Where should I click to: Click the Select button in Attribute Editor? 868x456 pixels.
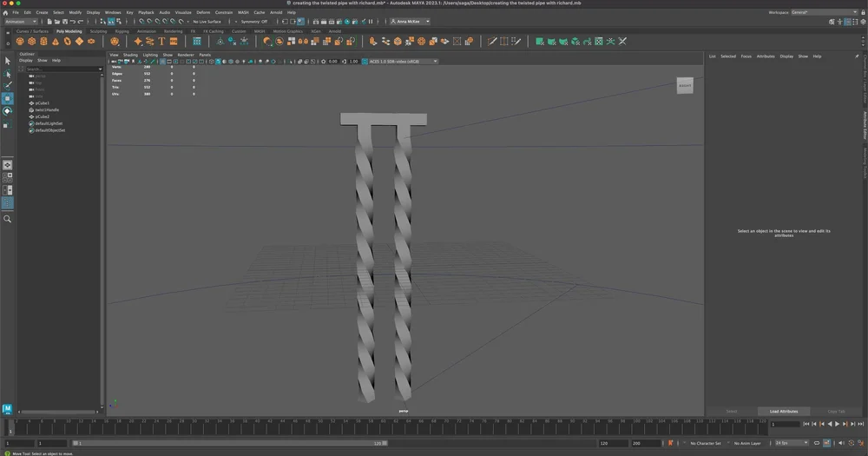pos(731,411)
